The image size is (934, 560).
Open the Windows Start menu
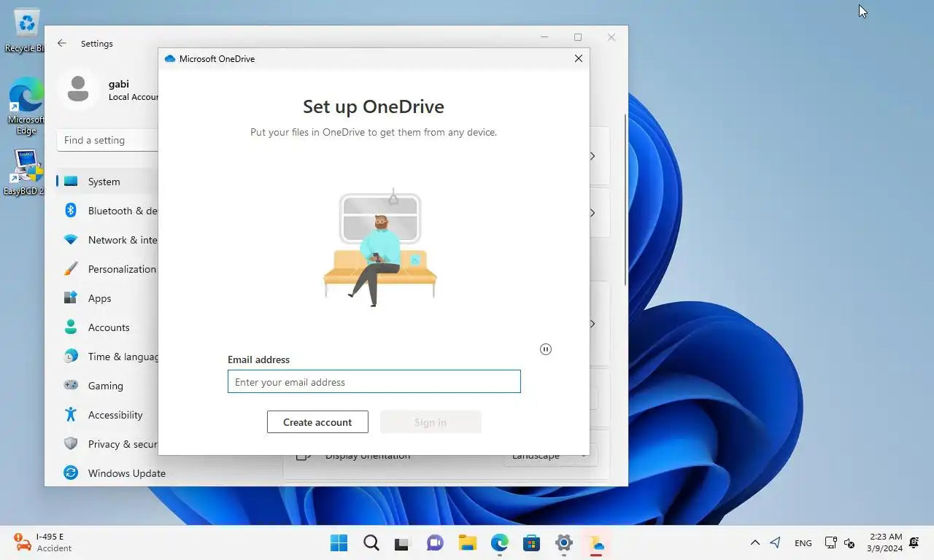point(339,543)
